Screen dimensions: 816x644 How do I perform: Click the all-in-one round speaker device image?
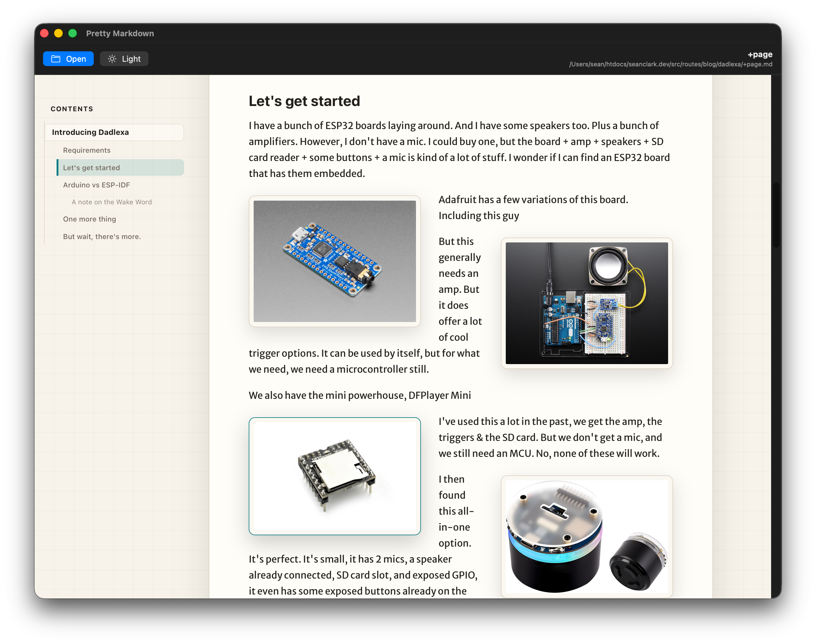[x=587, y=536]
